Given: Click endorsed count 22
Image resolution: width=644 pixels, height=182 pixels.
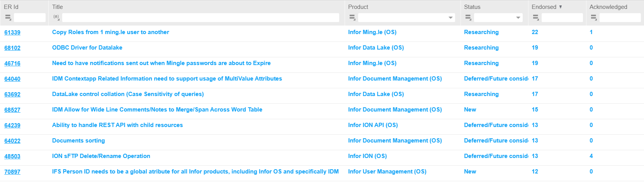Looking at the screenshot, I should 535,32.
